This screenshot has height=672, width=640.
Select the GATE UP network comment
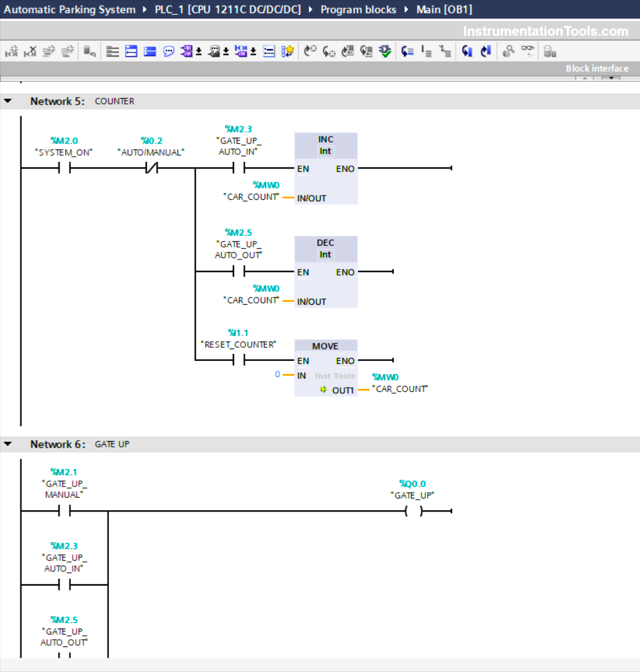point(112,444)
